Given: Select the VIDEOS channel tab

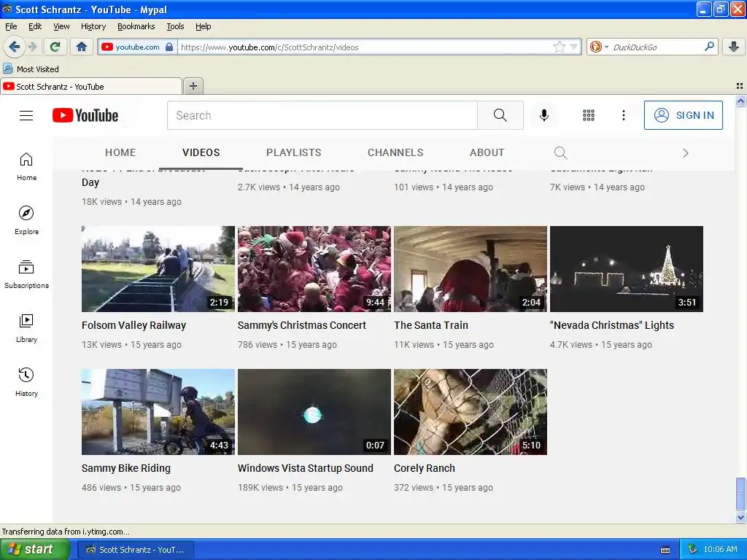Looking at the screenshot, I should click(x=201, y=152).
